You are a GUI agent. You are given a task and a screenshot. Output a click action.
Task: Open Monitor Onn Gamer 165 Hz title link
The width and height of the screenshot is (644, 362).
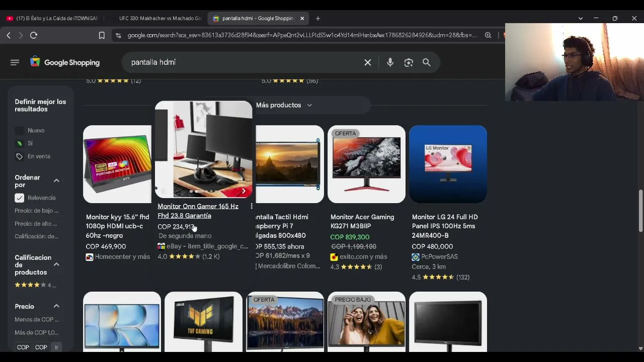coord(198,211)
